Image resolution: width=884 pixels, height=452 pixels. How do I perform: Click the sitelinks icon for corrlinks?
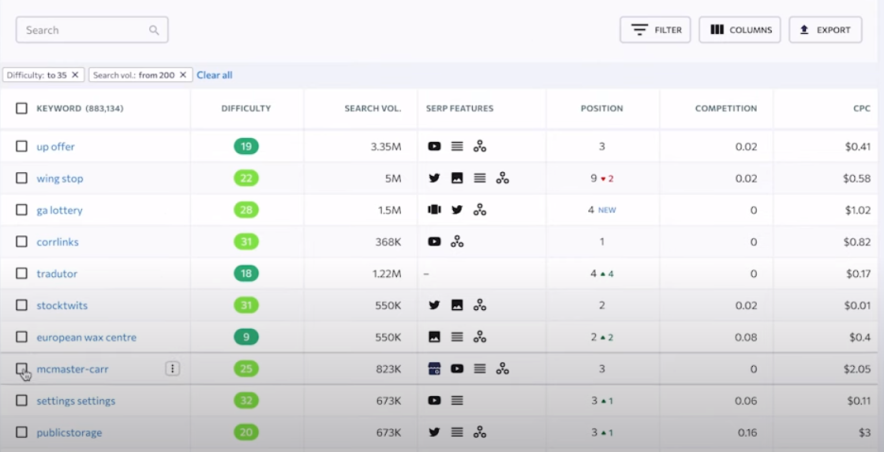tap(457, 242)
